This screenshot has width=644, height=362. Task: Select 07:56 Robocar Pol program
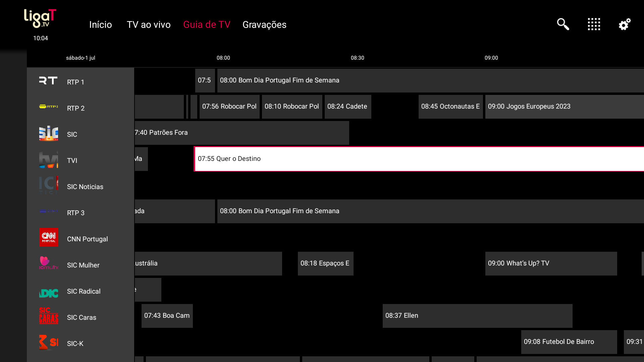229,107
